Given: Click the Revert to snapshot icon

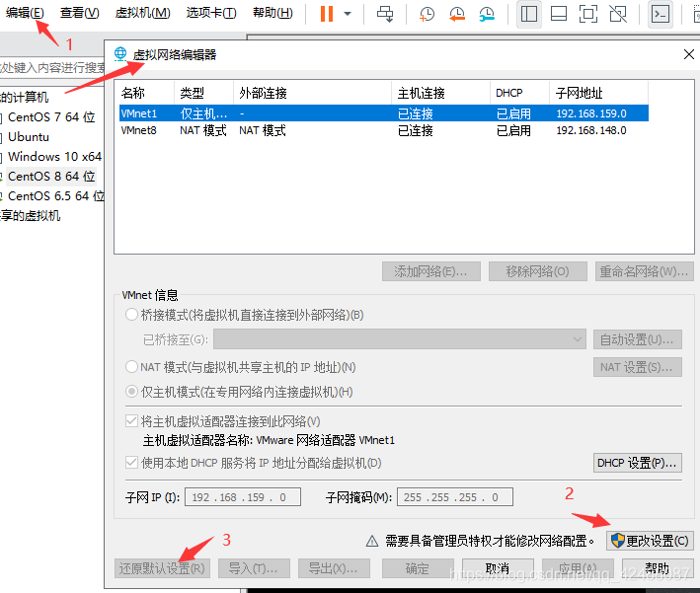Looking at the screenshot, I should click(457, 14).
